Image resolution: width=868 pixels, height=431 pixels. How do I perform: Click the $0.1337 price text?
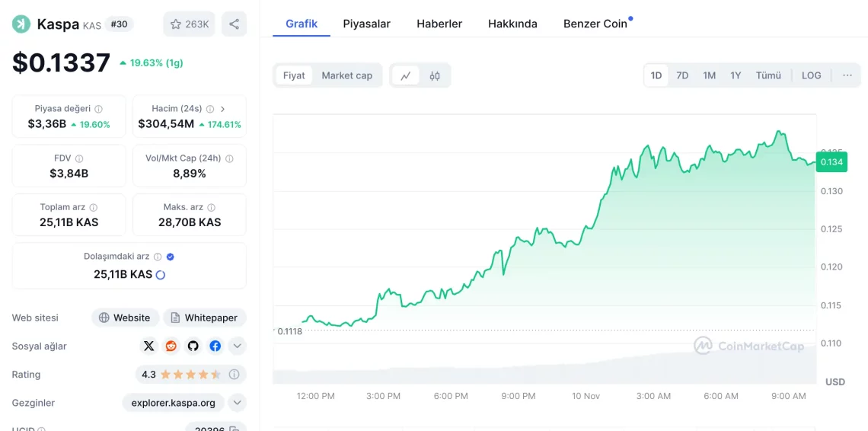(x=62, y=62)
